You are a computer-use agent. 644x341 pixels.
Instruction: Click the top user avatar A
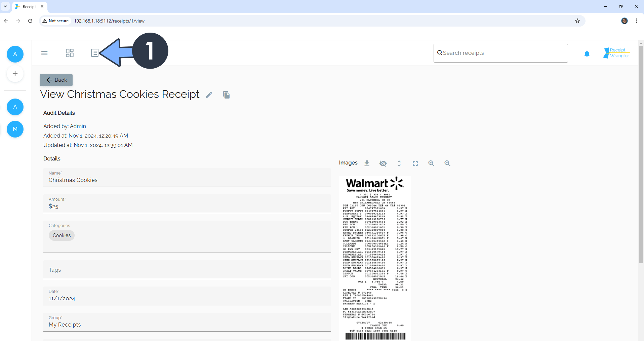point(15,54)
